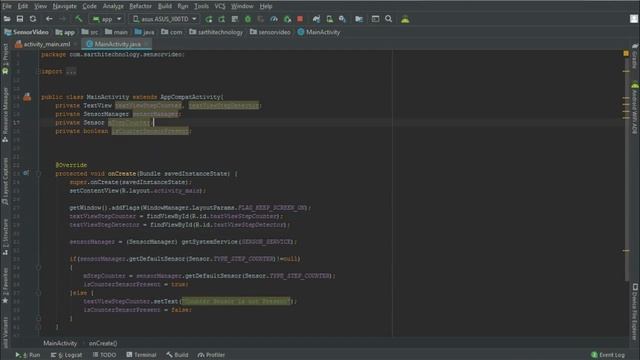Screen dimensions: 640x360
Task: Click the Attach Debugger to Android Process icon
Action: pyautogui.click(x=287, y=19)
